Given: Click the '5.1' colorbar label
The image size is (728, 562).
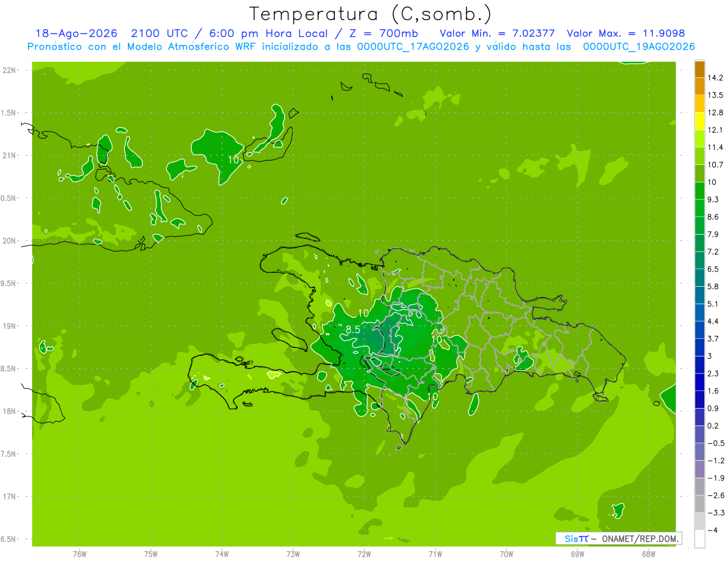Looking at the screenshot, I should tap(713, 304).
